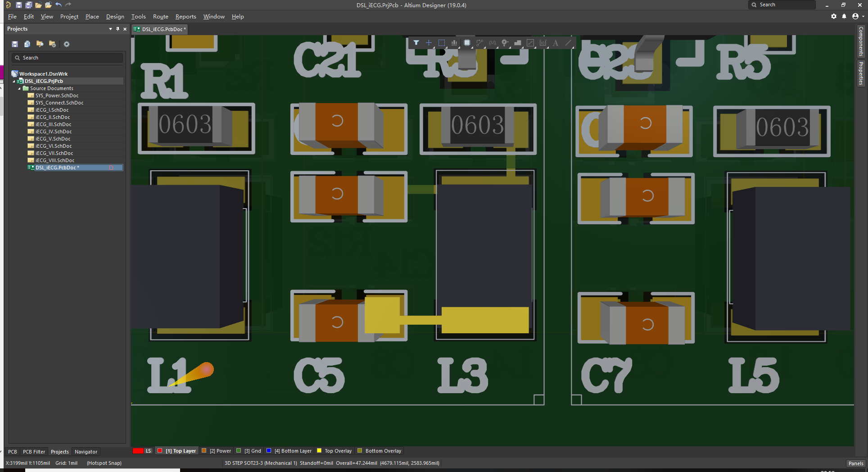
Task: Click the place via icon on the active bar
Action: [x=505, y=43]
